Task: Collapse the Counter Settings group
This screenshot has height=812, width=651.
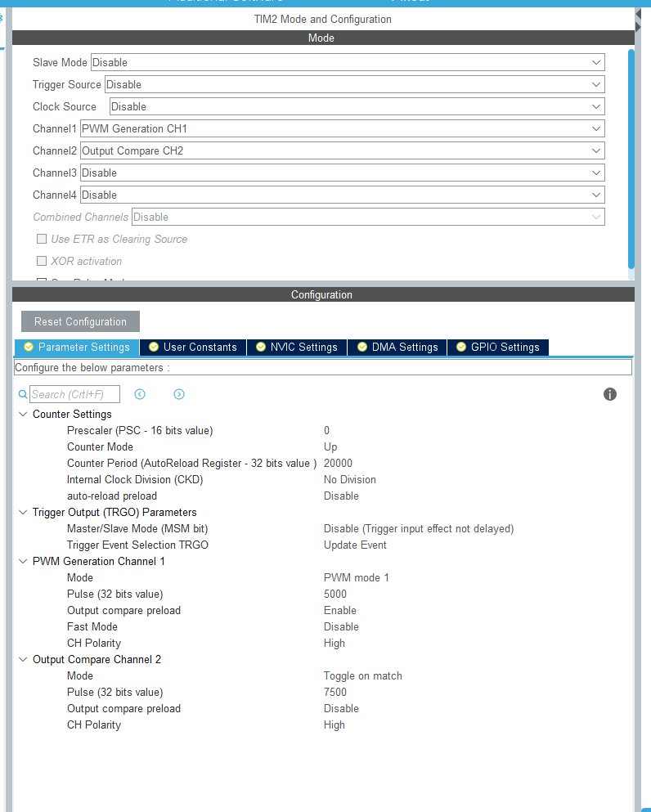Action: 23,414
